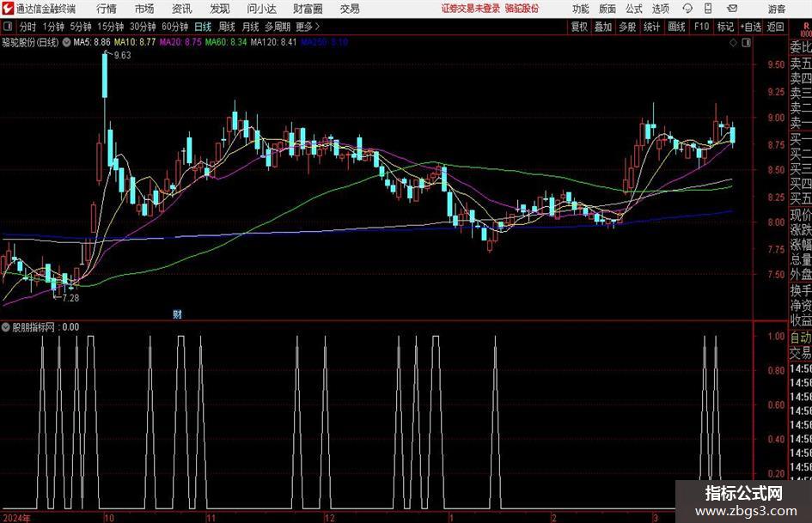Toggle the side panel icon at chart top right
The image size is (812, 523).
[x=746, y=43]
